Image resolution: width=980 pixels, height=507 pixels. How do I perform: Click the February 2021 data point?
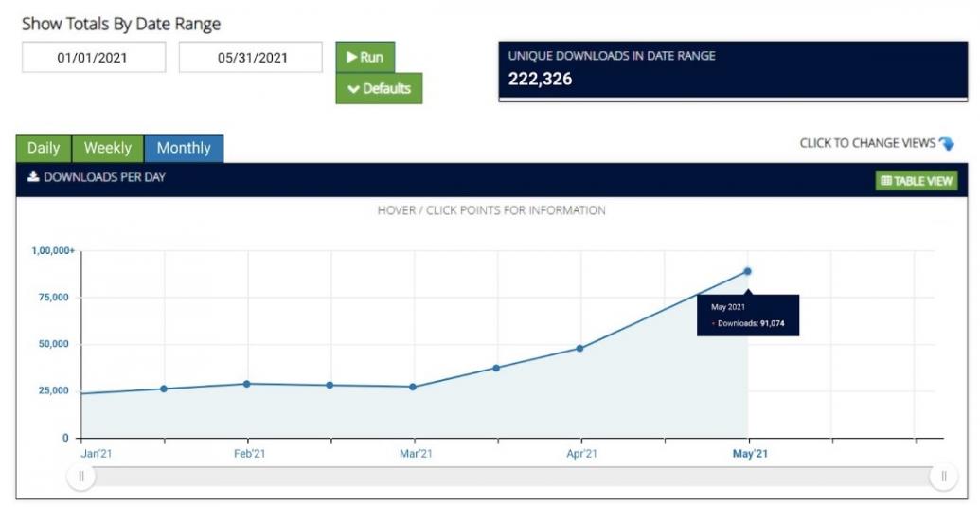click(246, 384)
